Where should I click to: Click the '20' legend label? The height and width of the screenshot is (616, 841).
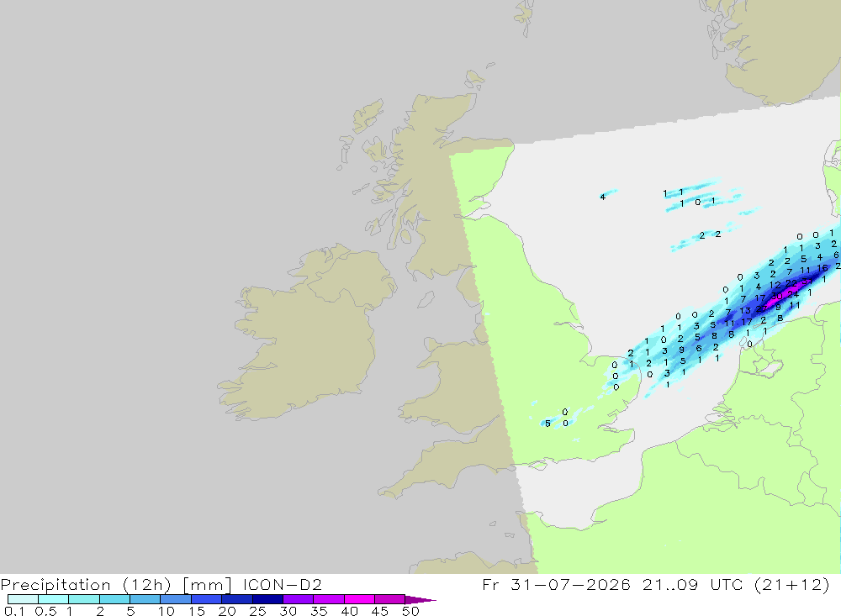pyautogui.click(x=227, y=611)
